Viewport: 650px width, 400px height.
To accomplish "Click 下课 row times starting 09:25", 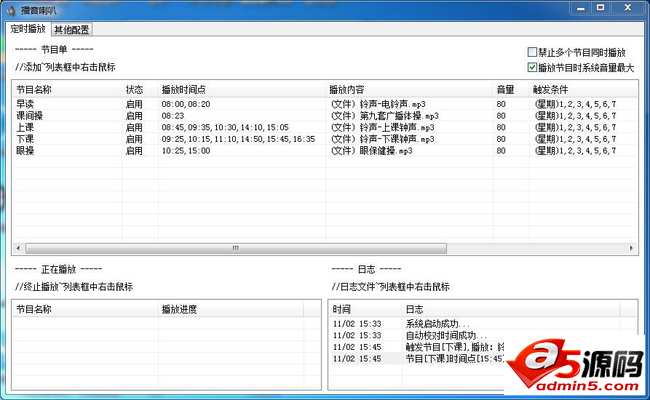I will pyautogui.click(x=238, y=139).
